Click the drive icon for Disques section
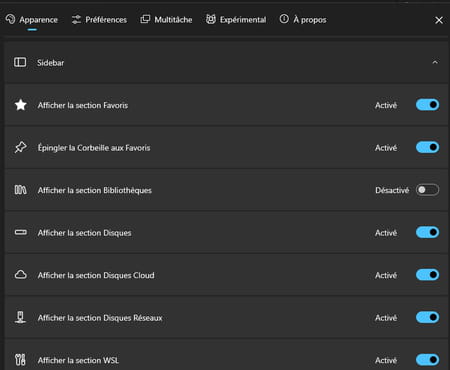 [21, 232]
